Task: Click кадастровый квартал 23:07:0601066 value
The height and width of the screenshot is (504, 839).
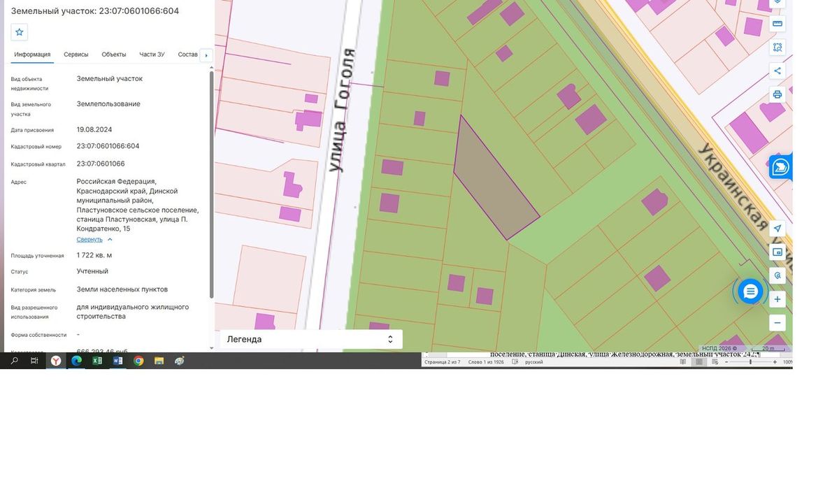Action: (101, 164)
